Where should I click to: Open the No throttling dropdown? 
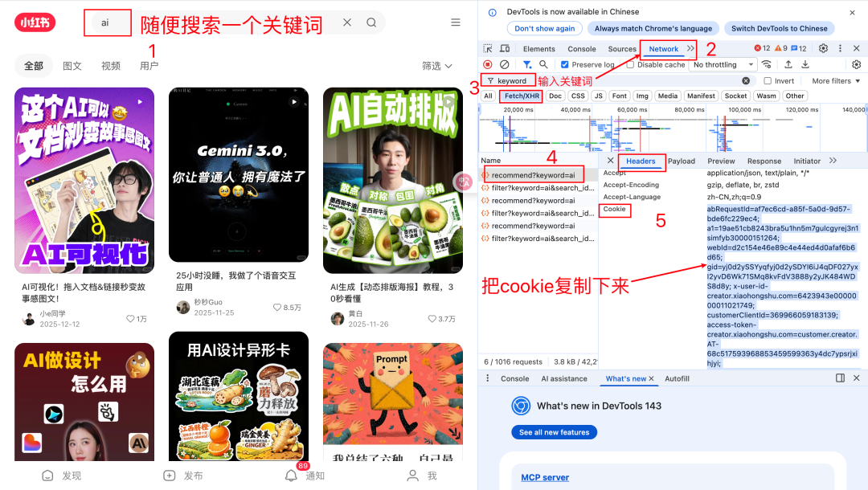[x=723, y=65]
